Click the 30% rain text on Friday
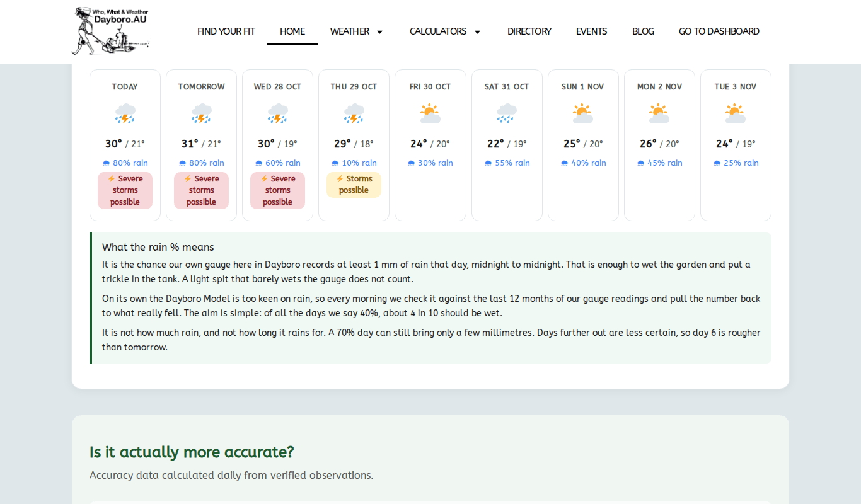The image size is (861, 504). coord(430,163)
